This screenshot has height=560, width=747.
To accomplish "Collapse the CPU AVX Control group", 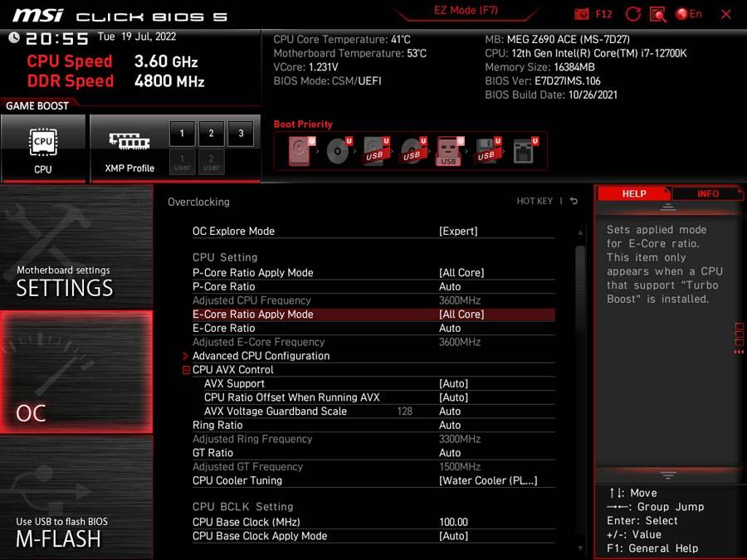I will 186,369.
